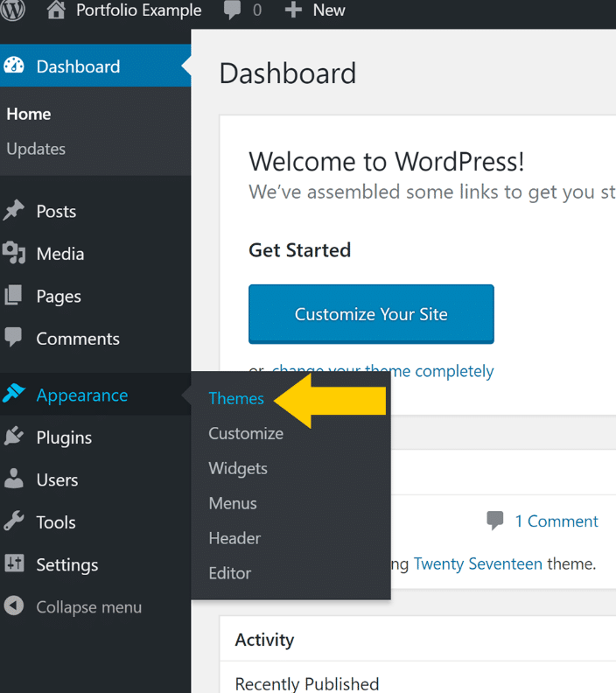Click the Activity panel heading
Viewport: 616px width, 693px height.
[x=264, y=640]
